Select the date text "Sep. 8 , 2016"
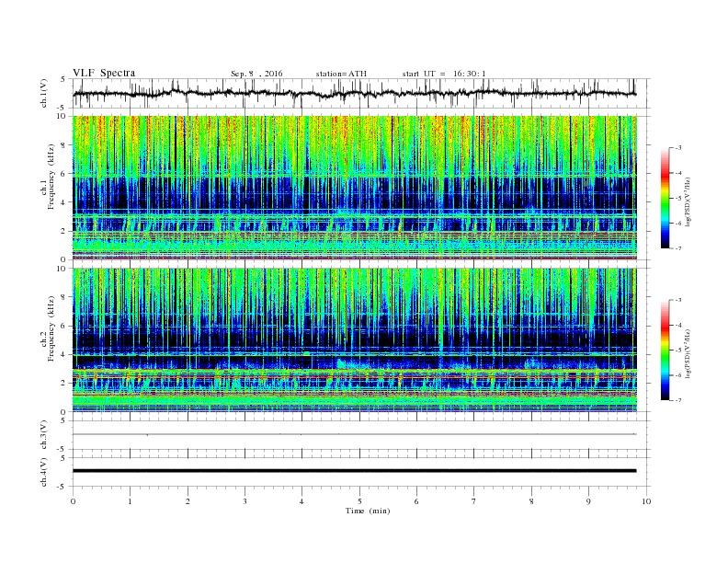The width and height of the screenshot is (728, 563). 256,74
